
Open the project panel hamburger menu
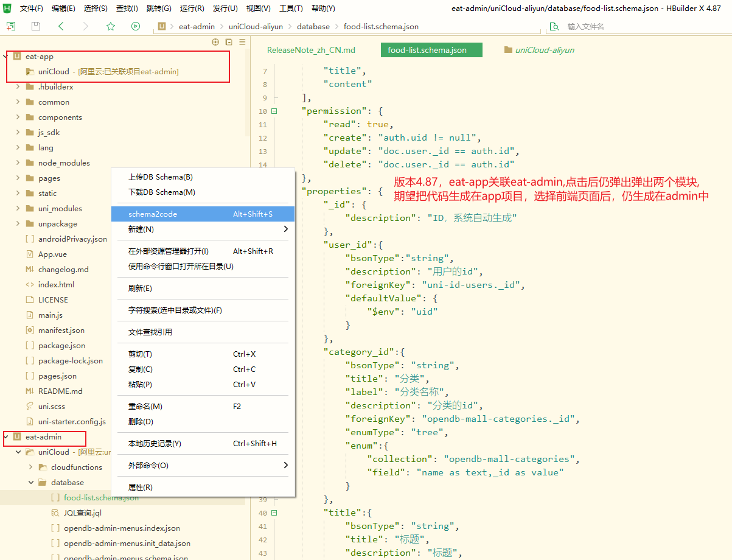[242, 42]
